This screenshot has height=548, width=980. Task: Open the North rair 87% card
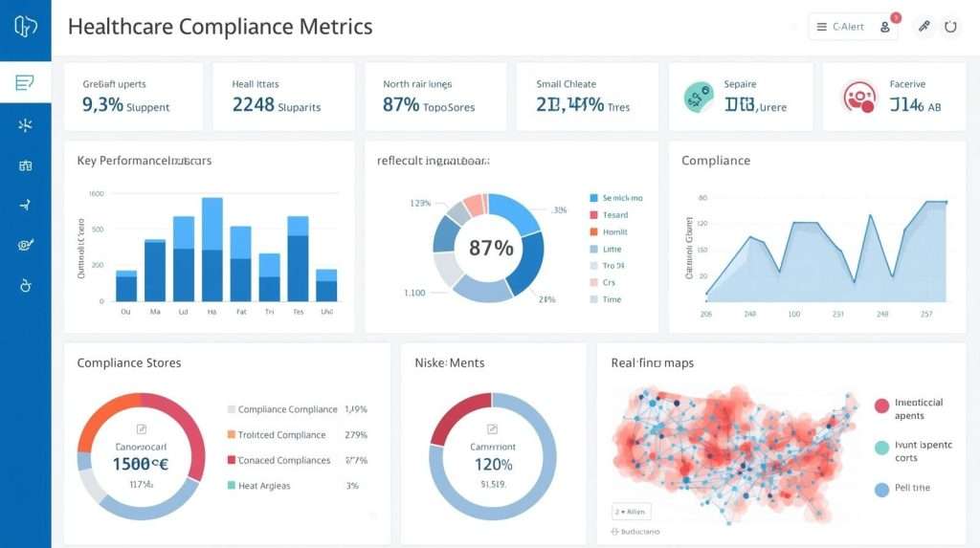coord(435,97)
